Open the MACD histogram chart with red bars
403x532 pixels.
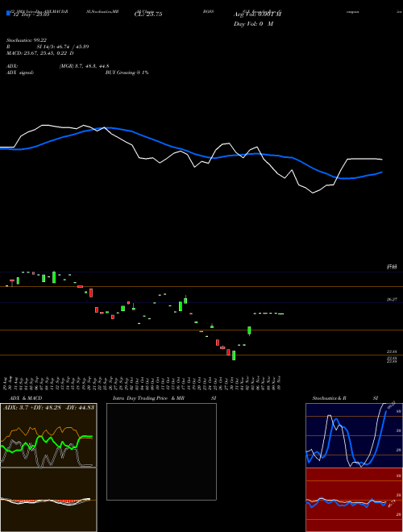[48, 500]
